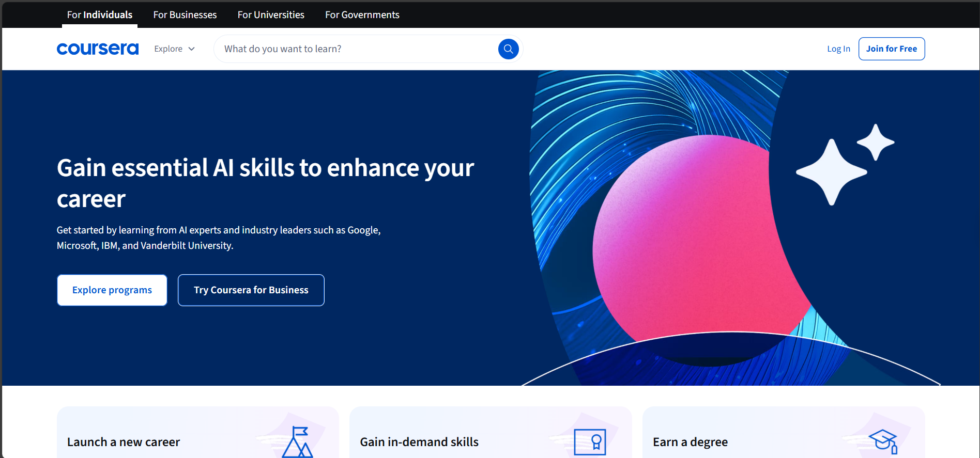Click the mountain flag career icon
The image size is (980, 458).
(x=297, y=443)
